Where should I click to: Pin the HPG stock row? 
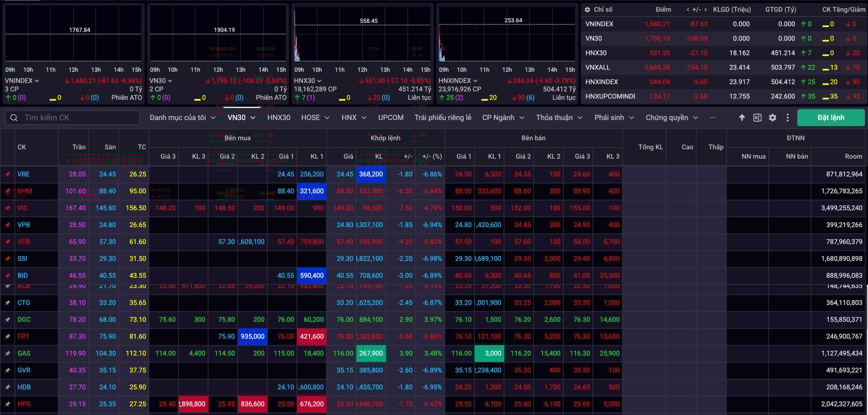pos(7,404)
